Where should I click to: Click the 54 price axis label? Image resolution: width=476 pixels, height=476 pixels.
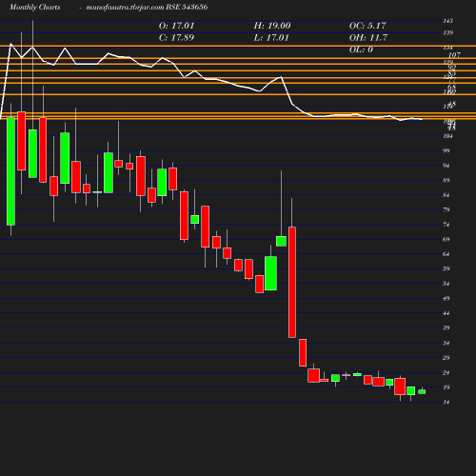point(446,284)
